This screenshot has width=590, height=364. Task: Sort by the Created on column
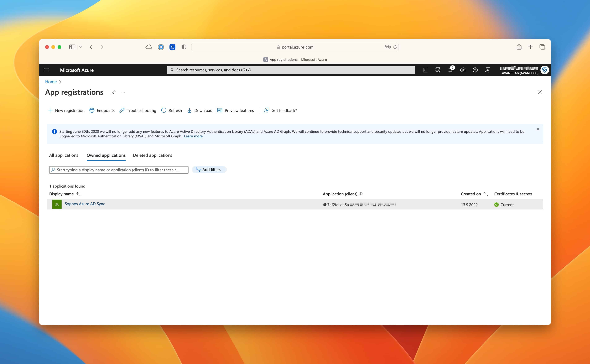click(474, 194)
